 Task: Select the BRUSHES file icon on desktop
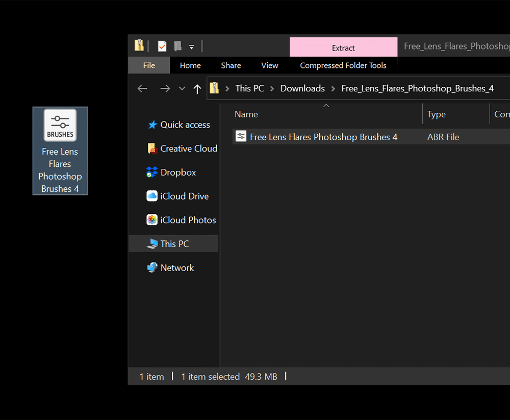click(60, 125)
